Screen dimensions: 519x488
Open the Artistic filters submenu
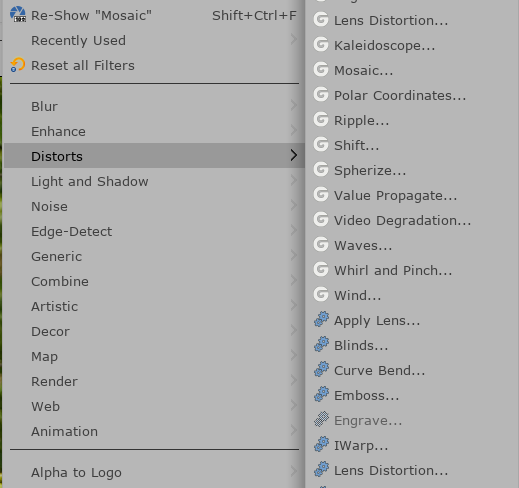tap(154, 306)
